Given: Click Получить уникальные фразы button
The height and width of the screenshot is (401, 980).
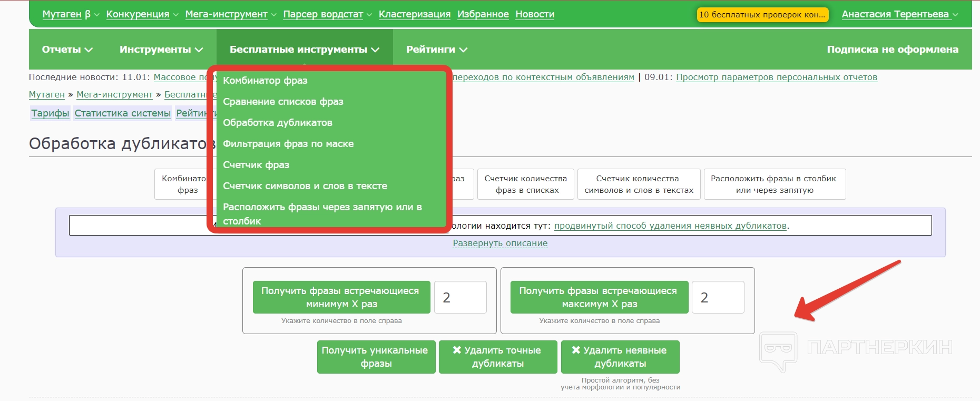Looking at the screenshot, I should [376, 357].
